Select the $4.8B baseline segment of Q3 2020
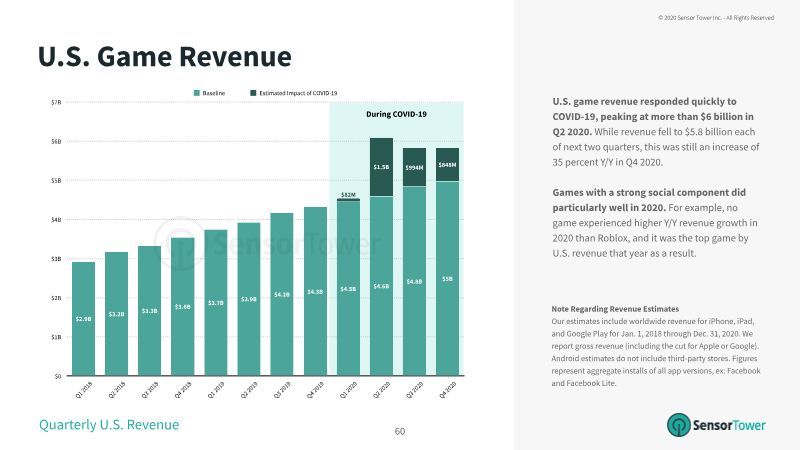 coord(414,281)
